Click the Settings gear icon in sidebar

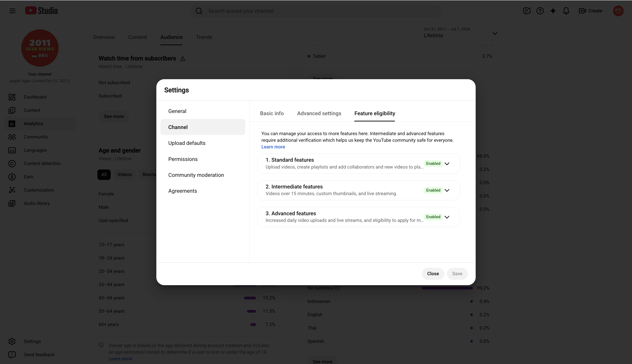12,341
